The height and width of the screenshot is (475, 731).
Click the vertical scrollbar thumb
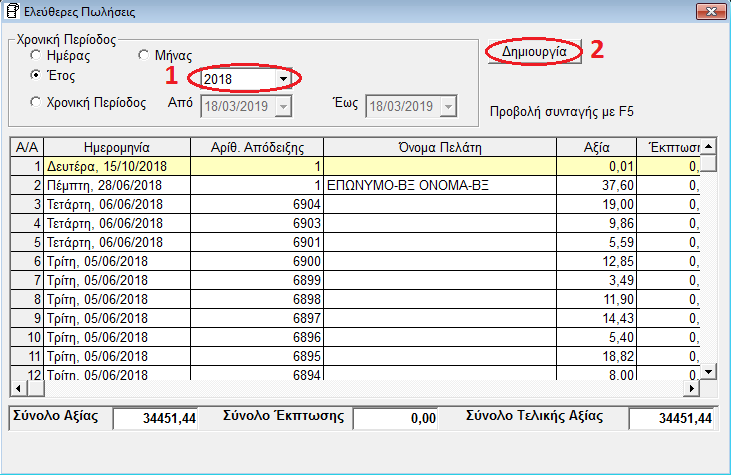[x=709, y=163]
